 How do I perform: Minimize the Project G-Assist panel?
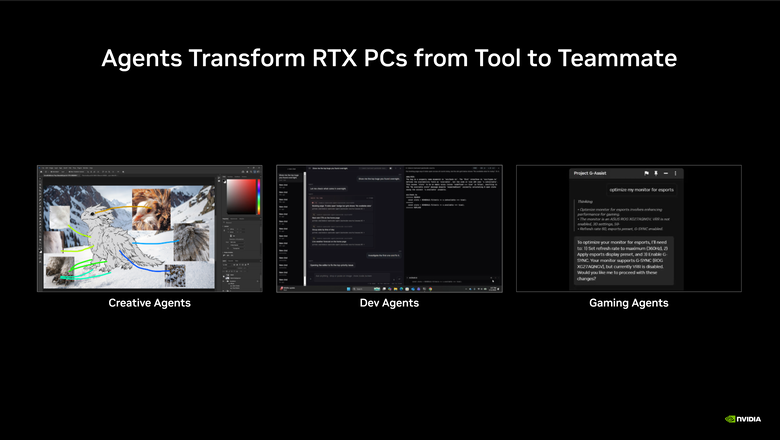(666, 173)
